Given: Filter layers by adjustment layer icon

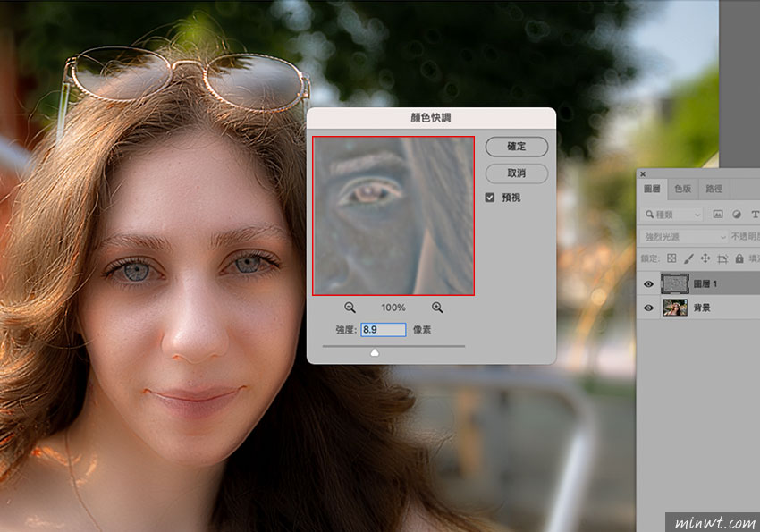Looking at the screenshot, I should coord(737,215).
